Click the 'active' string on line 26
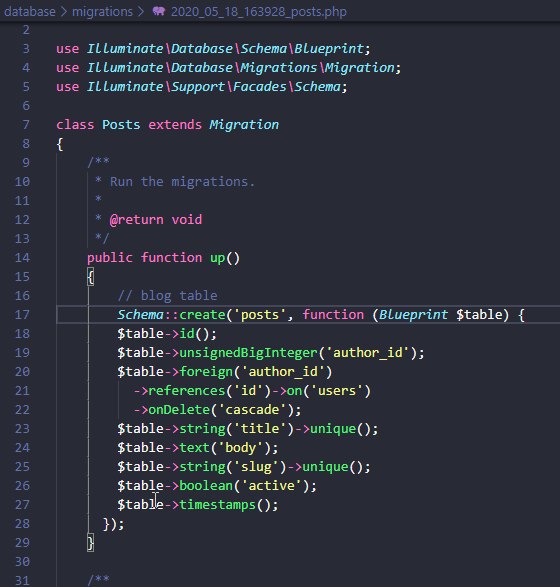Screen dimensions: 560x587 coord(271,486)
